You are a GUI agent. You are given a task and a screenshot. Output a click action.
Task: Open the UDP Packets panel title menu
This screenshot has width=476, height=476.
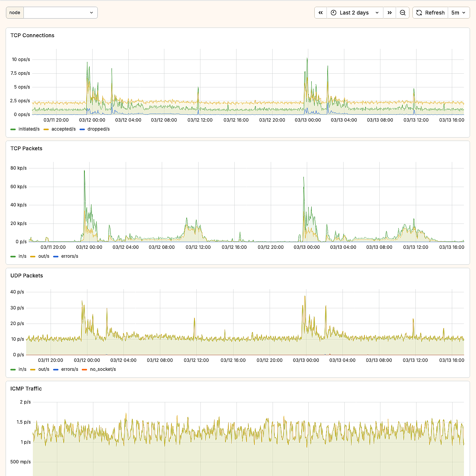[27, 276]
